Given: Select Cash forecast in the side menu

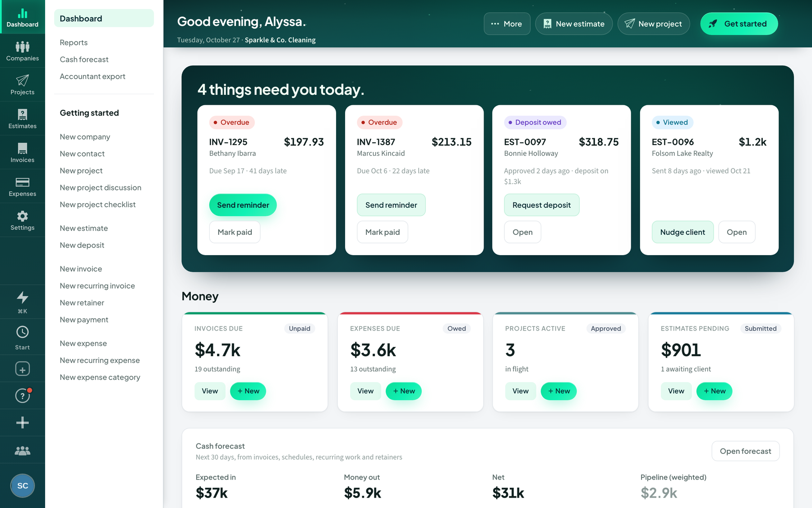Looking at the screenshot, I should (84, 60).
